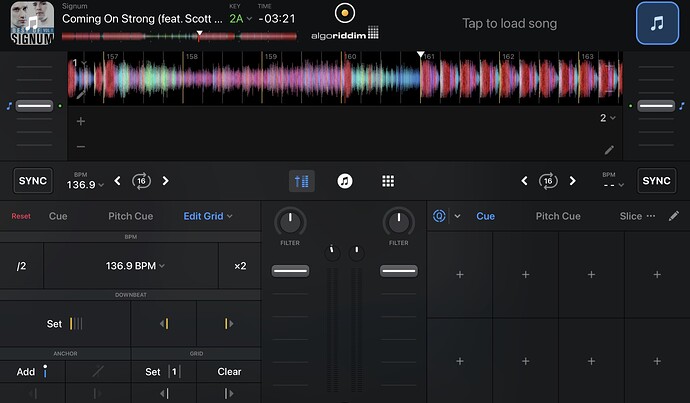Screen dimensions: 690x403
Task: Switch to right deck Slice tab
Action: point(631,216)
